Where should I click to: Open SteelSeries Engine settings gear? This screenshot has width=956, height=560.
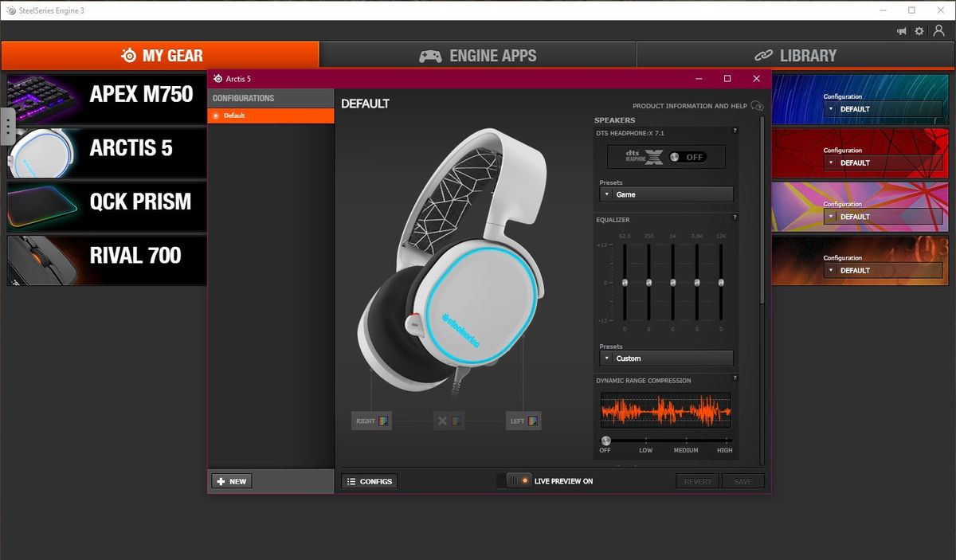[x=919, y=31]
